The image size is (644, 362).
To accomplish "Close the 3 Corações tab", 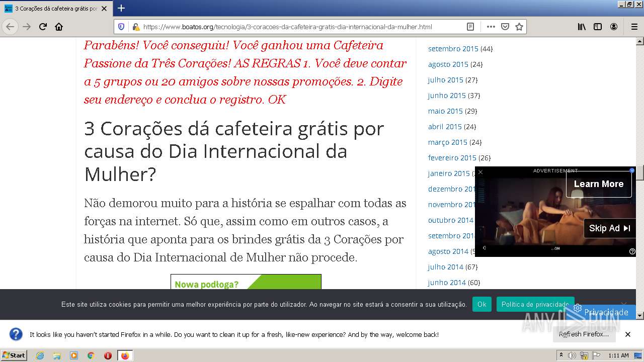I will tap(104, 9).
